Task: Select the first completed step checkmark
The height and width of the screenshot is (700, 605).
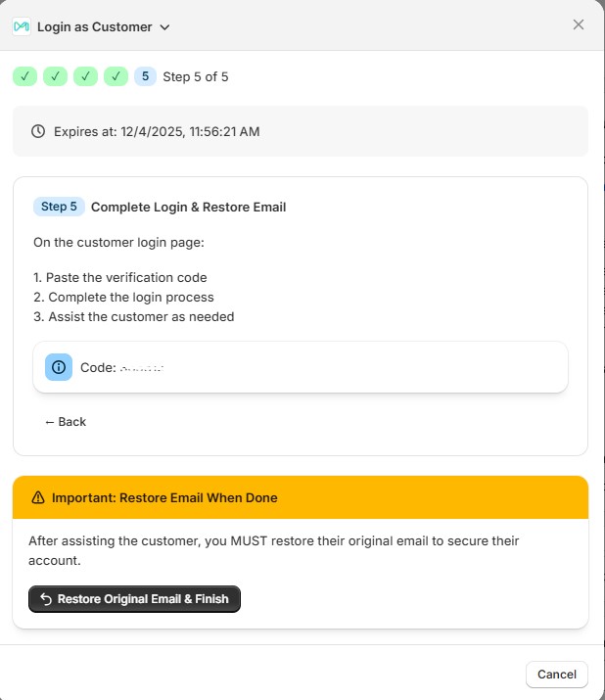Action: coord(24,76)
